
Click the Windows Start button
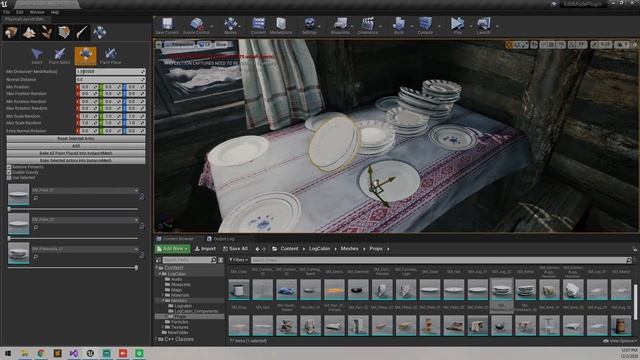8,353
